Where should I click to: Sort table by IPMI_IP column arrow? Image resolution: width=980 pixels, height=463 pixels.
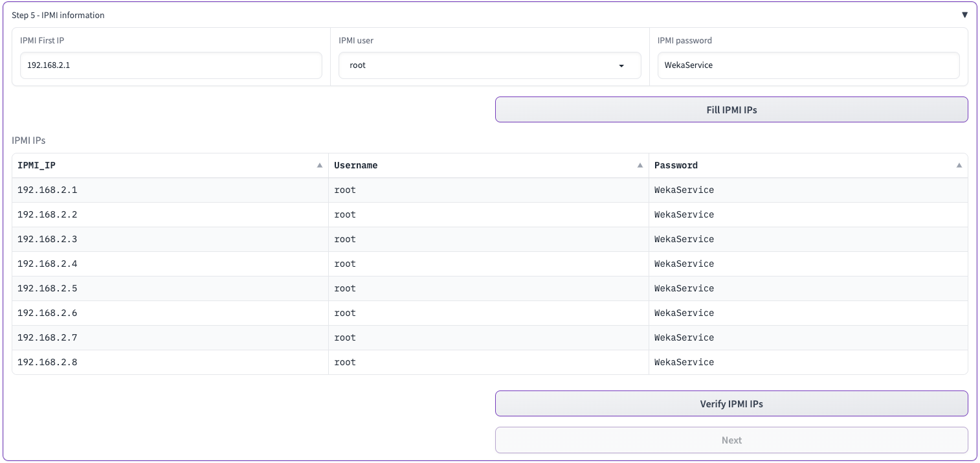[x=319, y=166]
